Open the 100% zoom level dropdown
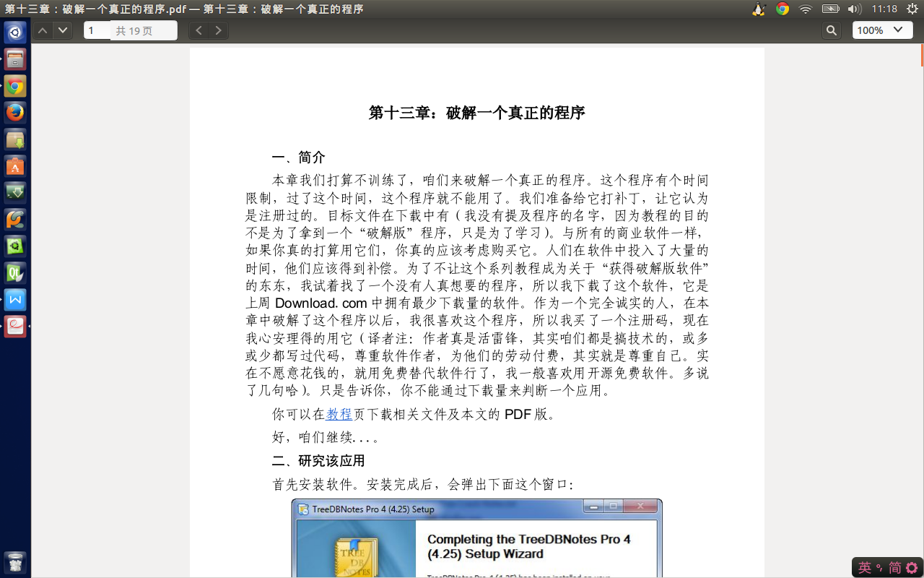This screenshot has height=578, width=924. (882, 30)
